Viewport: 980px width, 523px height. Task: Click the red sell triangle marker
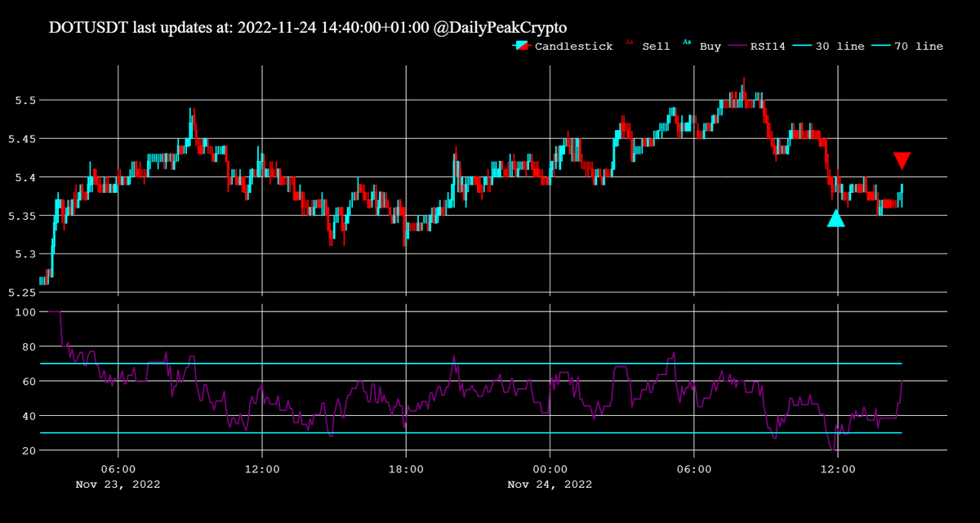(x=902, y=160)
